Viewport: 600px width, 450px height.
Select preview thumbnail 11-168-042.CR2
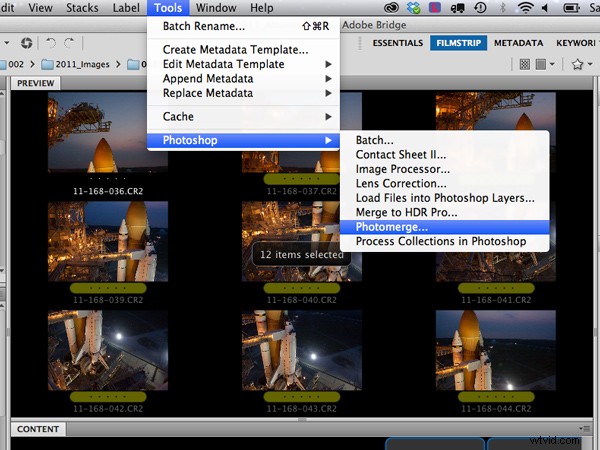point(108,350)
